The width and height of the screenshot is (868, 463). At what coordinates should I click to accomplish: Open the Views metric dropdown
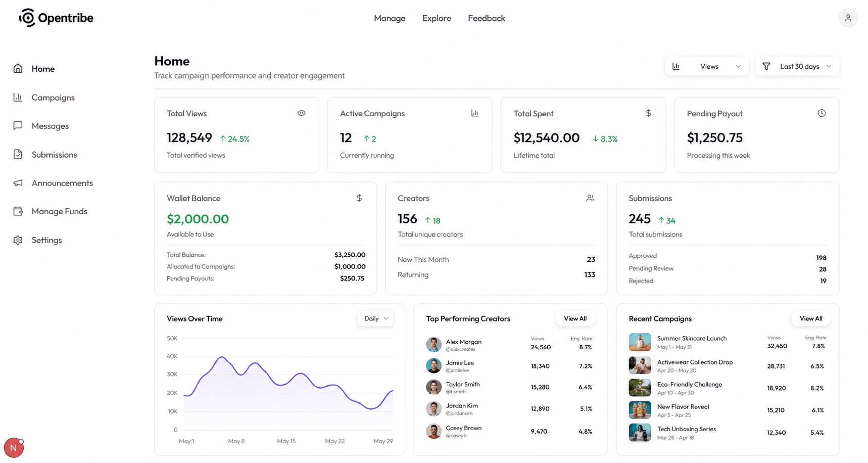[707, 66]
